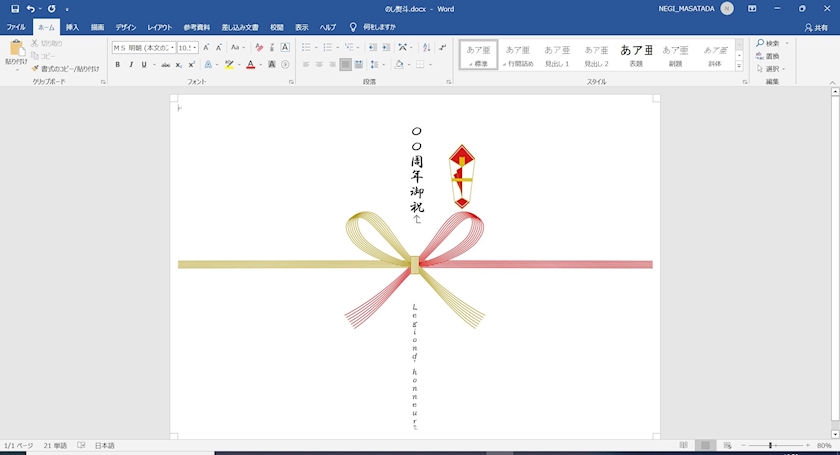Image resolution: width=840 pixels, height=455 pixels.
Task: Select the 表題 (Title) style thumbnail
Action: point(636,54)
